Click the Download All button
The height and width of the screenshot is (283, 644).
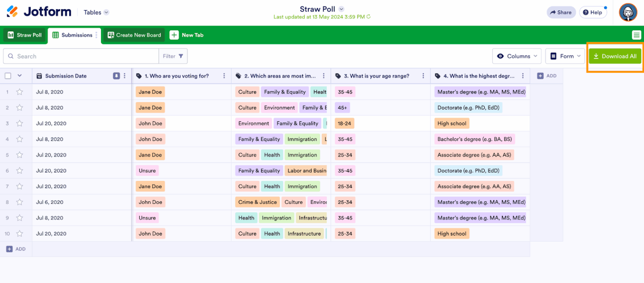point(615,56)
